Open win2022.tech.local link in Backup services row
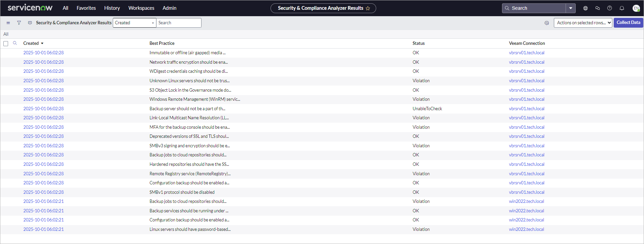This screenshot has width=644, height=244. [527, 211]
